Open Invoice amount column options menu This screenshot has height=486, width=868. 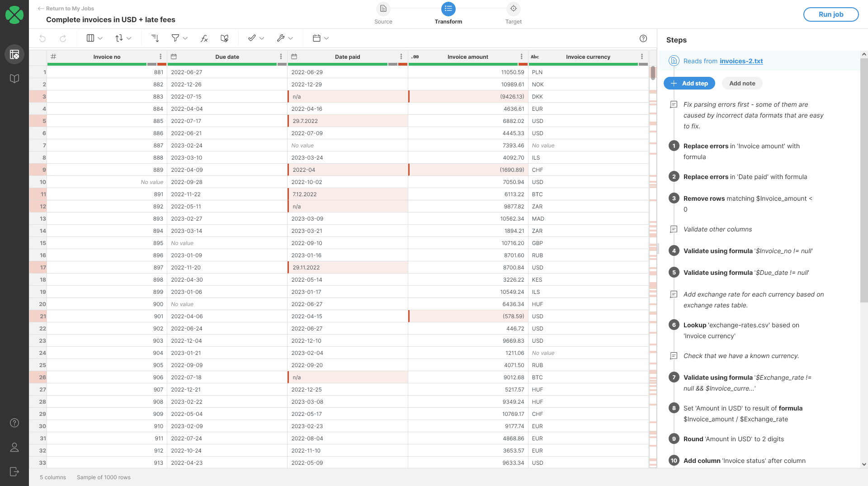(521, 57)
